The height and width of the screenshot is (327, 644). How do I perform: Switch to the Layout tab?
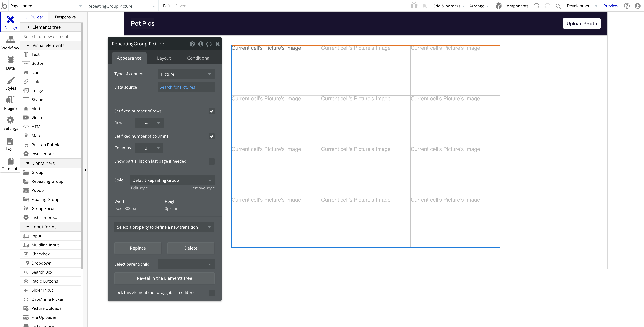click(164, 58)
